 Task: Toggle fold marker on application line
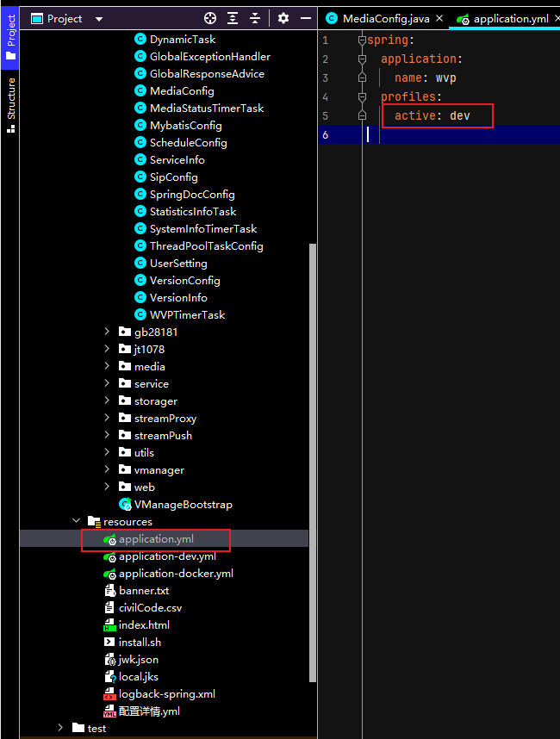pos(362,59)
